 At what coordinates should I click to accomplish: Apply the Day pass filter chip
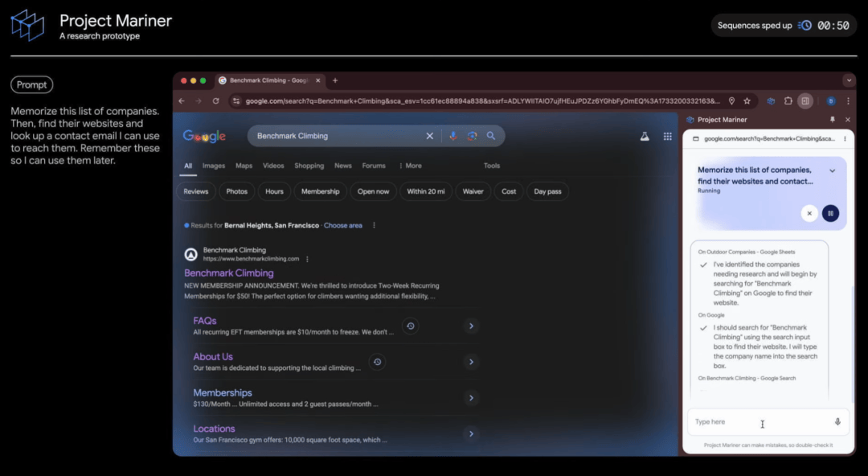coord(547,191)
